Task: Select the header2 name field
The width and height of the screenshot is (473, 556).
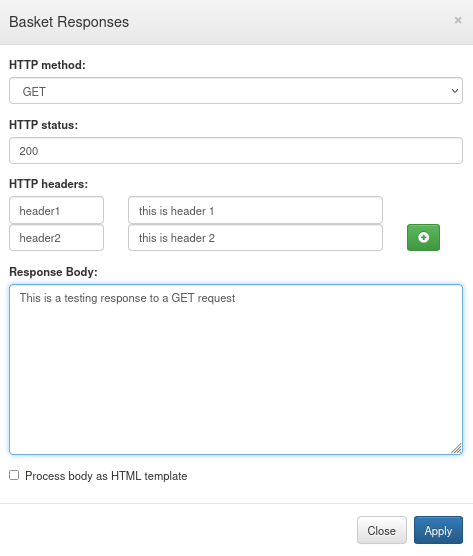Action: pyautogui.click(x=56, y=238)
